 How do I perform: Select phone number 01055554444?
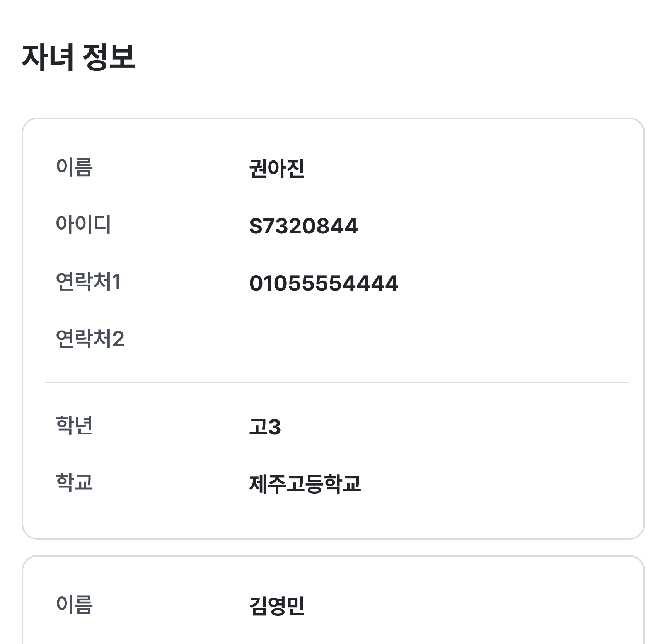point(324,283)
